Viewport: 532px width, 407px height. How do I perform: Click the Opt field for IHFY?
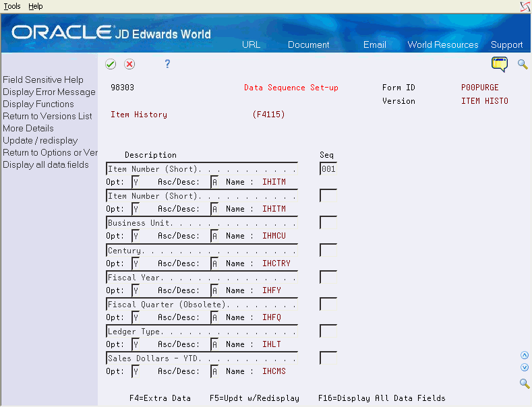(136, 290)
